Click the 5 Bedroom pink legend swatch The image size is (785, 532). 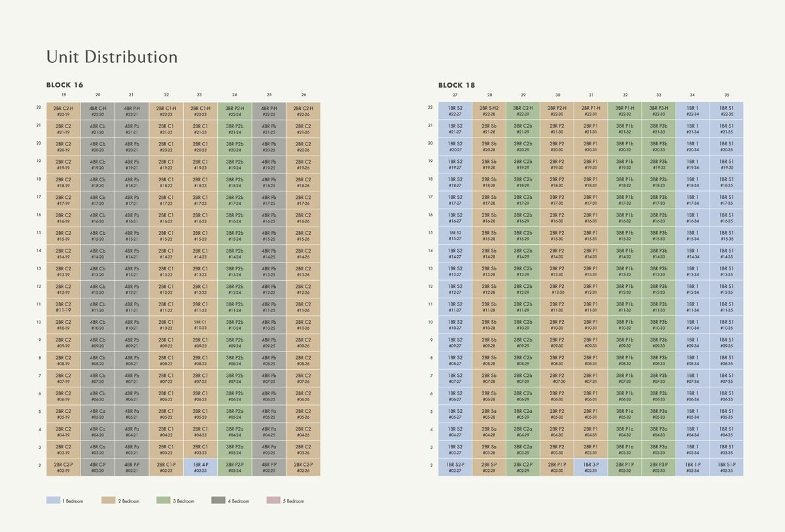273,501
